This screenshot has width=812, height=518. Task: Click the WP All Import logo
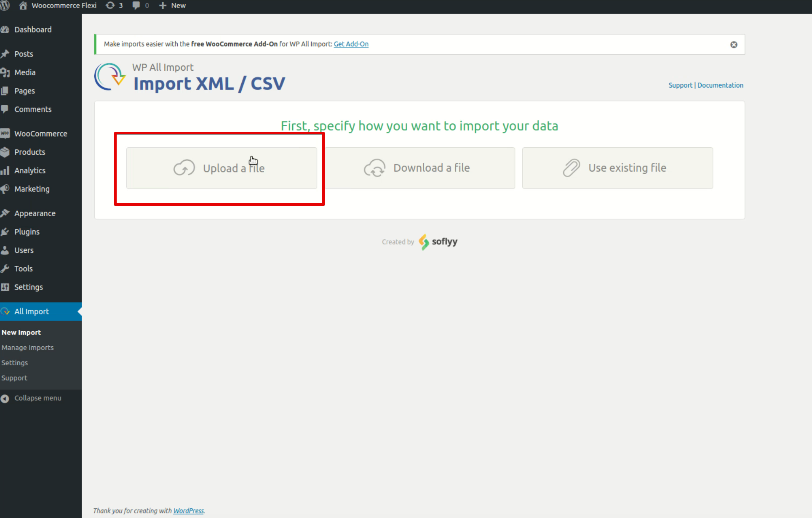point(110,77)
